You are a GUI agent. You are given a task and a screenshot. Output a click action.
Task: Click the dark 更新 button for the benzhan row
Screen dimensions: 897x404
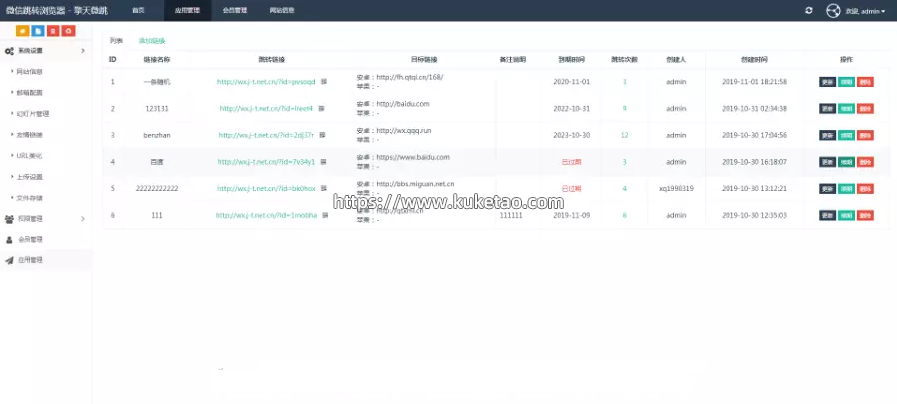827,135
